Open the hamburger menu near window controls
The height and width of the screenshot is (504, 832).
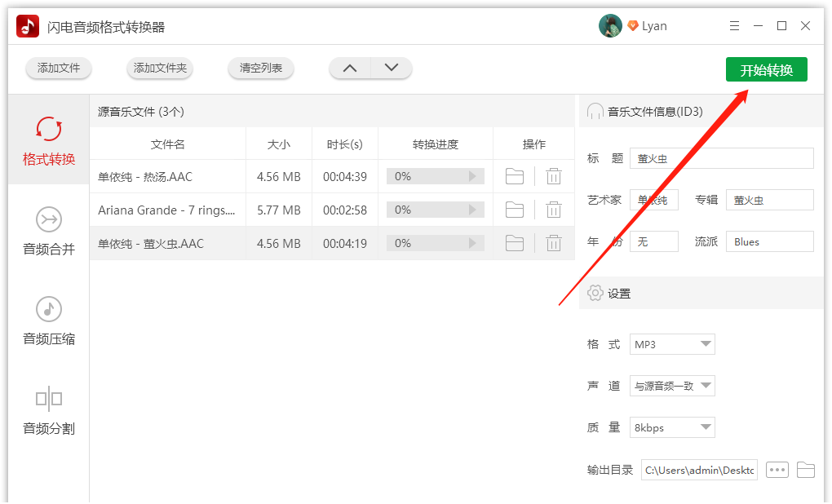pos(733,25)
